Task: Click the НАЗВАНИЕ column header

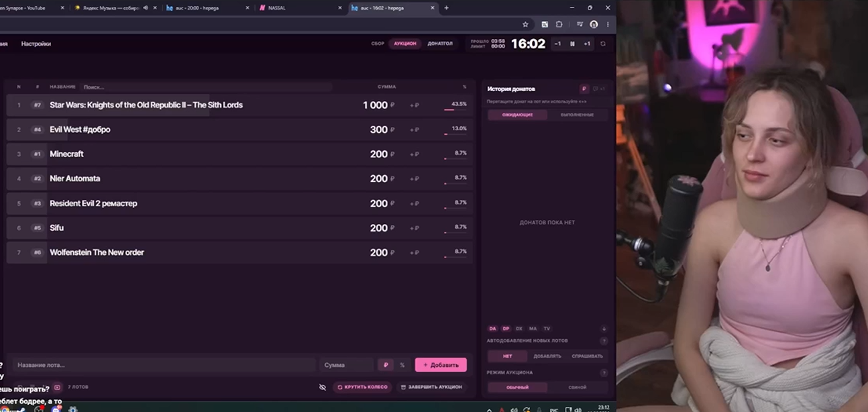Action: point(62,87)
